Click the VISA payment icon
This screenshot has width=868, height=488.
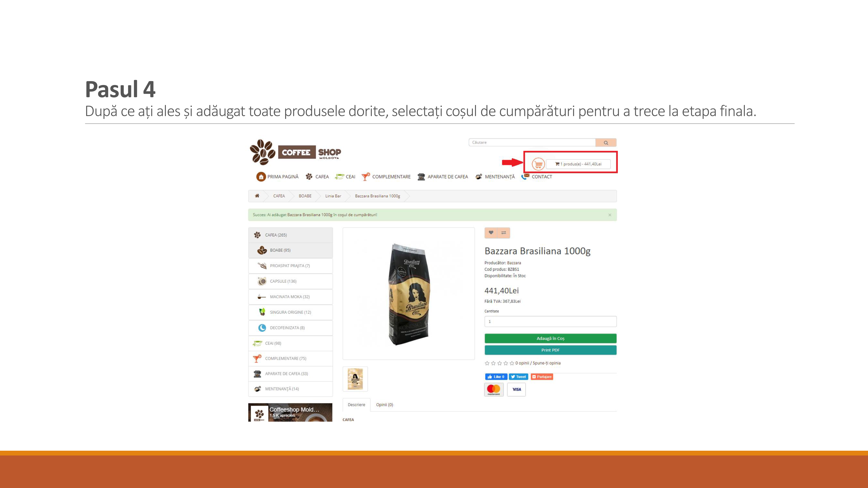click(516, 389)
